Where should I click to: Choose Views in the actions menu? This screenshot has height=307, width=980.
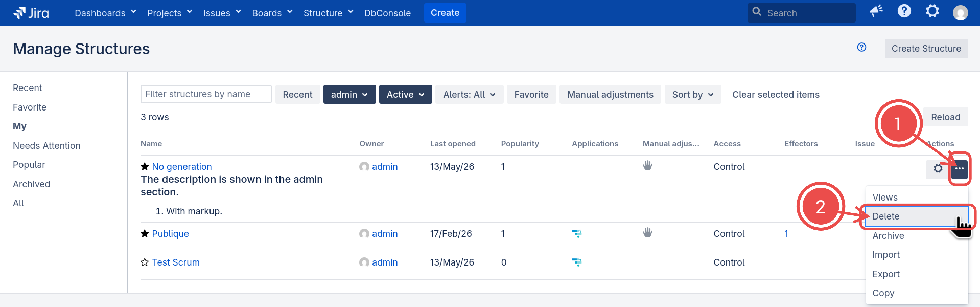[x=917, y=198]
